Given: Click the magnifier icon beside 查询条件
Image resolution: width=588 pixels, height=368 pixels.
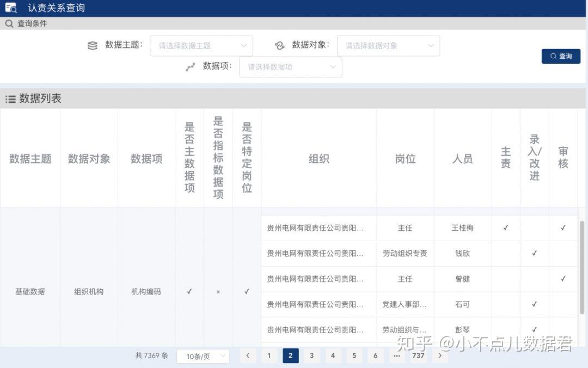Looking at the screenshot, I should click(9, 23).
